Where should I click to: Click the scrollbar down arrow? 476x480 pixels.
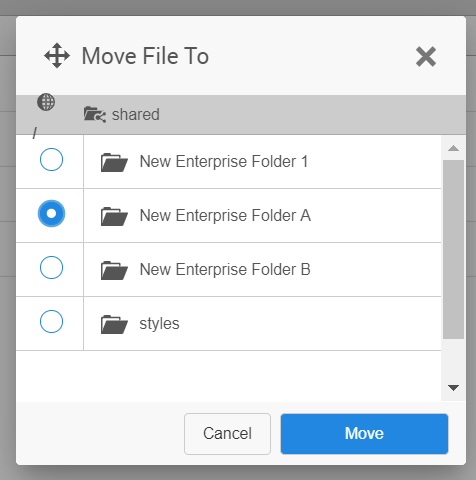pos(453,388)
